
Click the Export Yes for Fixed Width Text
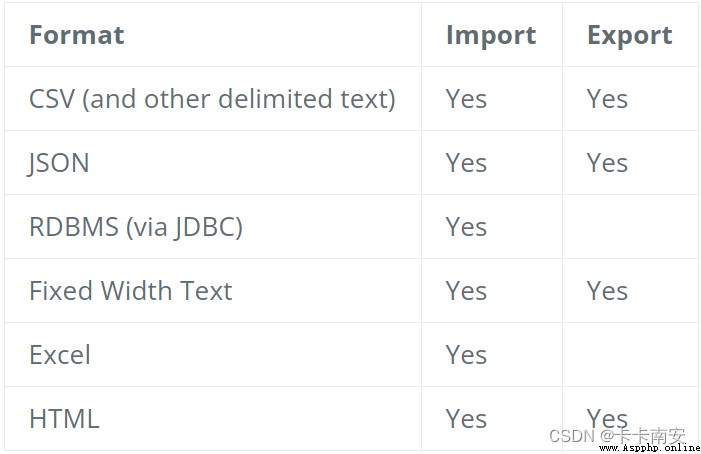(607, 290)
